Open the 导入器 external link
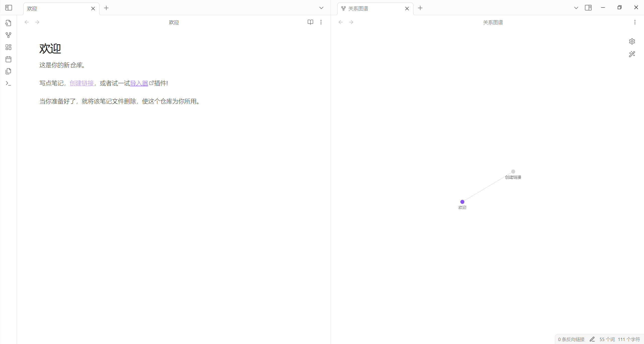 (x=139, y=83)
